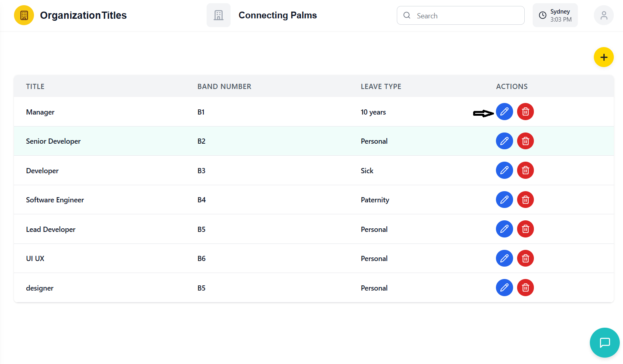The image size is (623, 364).
Task: Edit the UI UX title
Action: (504, 258)
